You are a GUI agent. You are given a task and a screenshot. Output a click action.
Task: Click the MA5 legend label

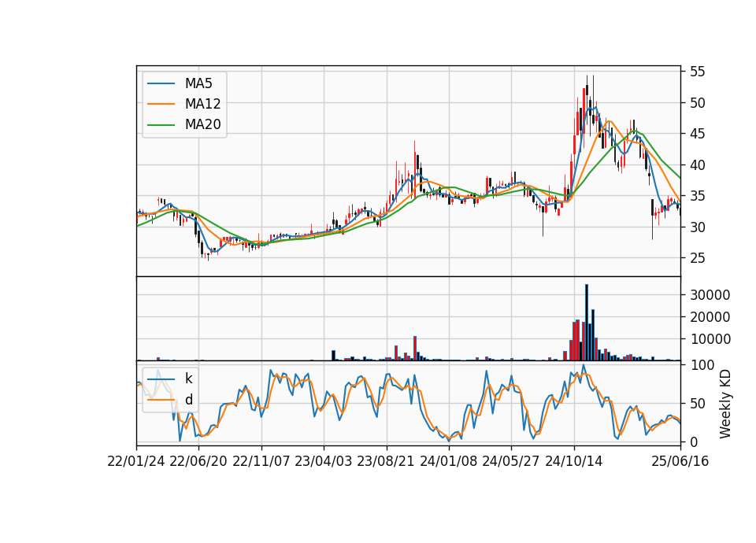point(198,83)
